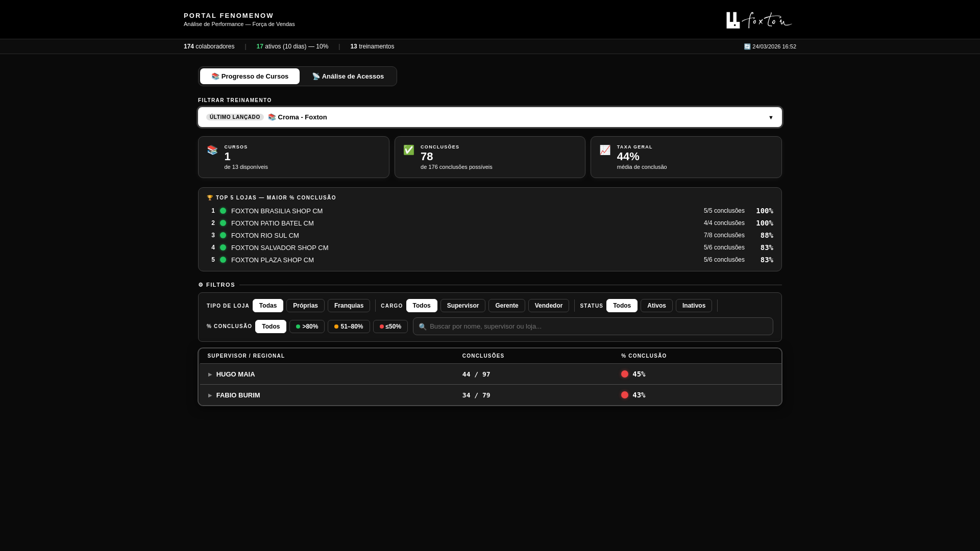
Task: Click the 88% percentage in Top 5
Action: [767, 235]
